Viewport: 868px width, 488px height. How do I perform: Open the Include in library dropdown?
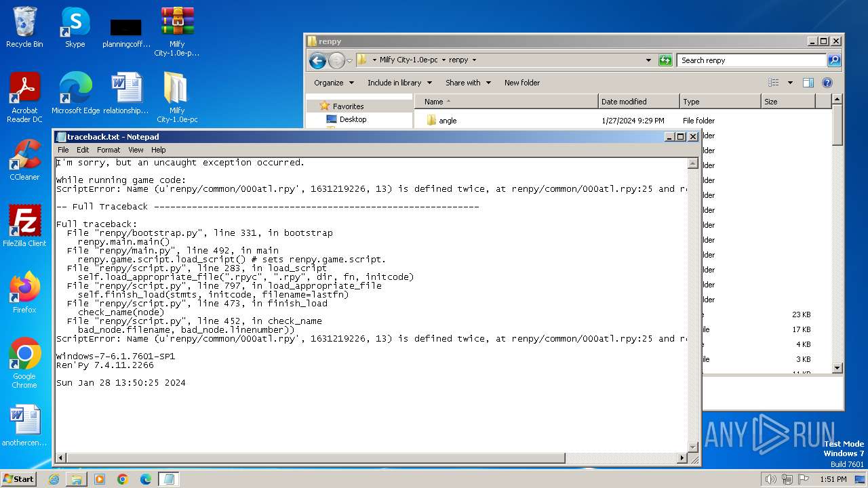point(399,83)
